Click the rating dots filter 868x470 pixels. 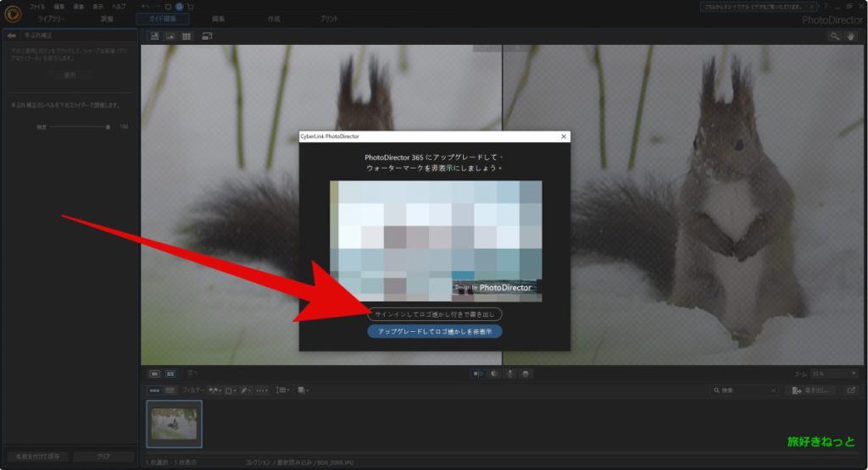pos(262,390)
